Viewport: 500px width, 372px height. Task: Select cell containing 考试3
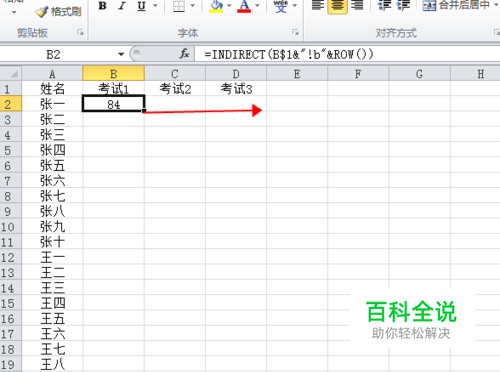(x=236, y=89)
